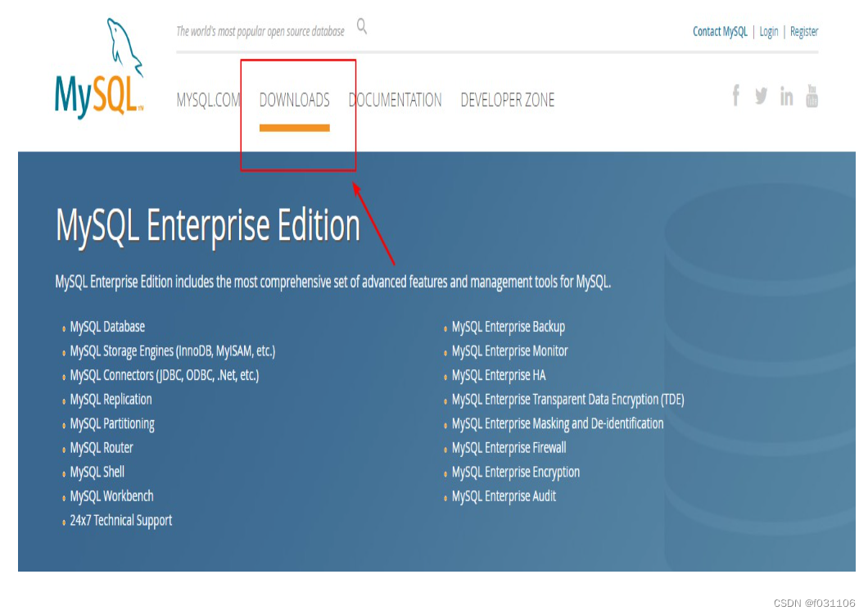
Task: Open the MySQL Replication link
Action: pos(111,400)
